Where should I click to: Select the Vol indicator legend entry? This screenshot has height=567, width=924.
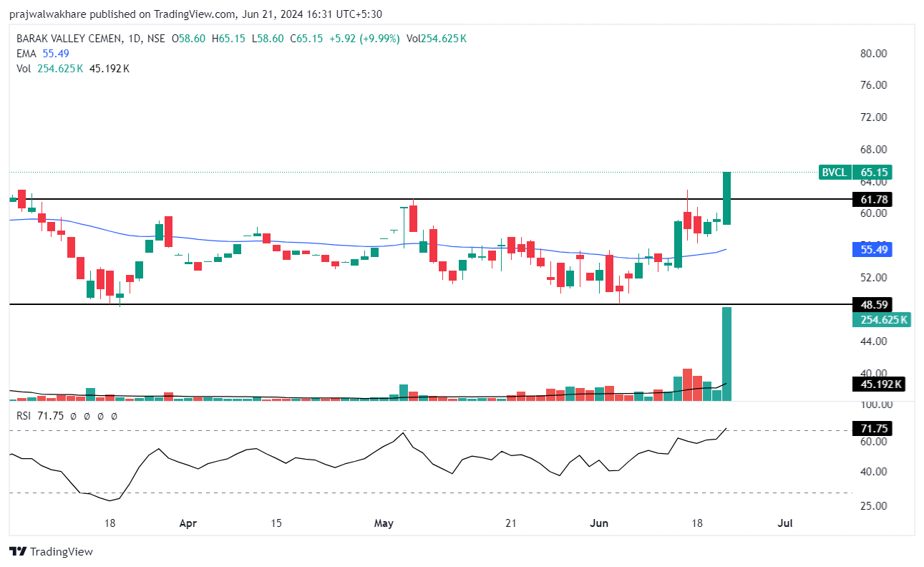(x=24, y=69)
